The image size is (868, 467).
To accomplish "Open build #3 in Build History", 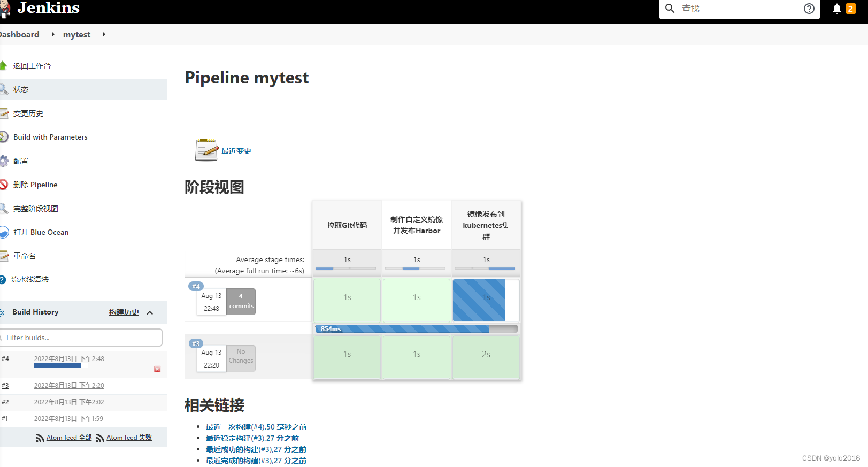I will click(x=5, y=385).
